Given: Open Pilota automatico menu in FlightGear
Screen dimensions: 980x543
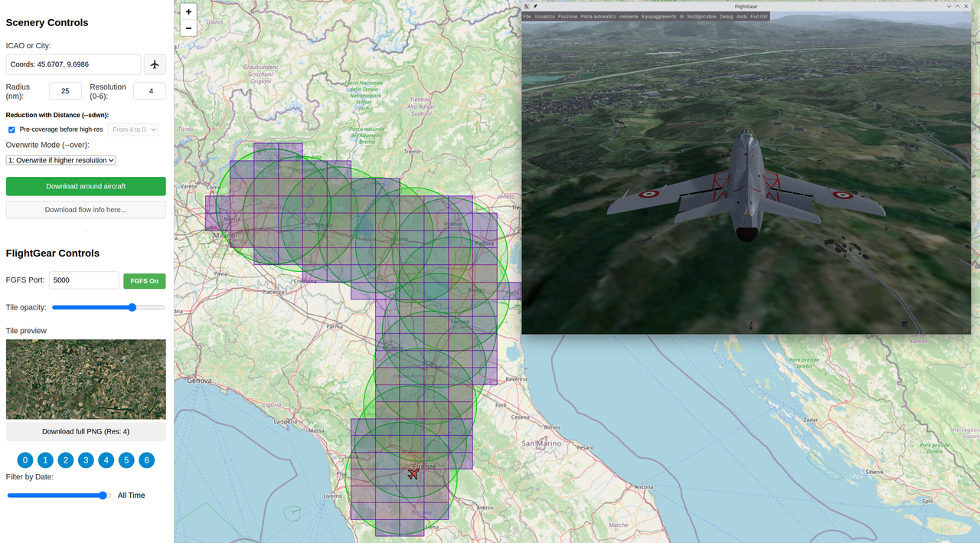Looking at the screenshot, I should 598,16.
